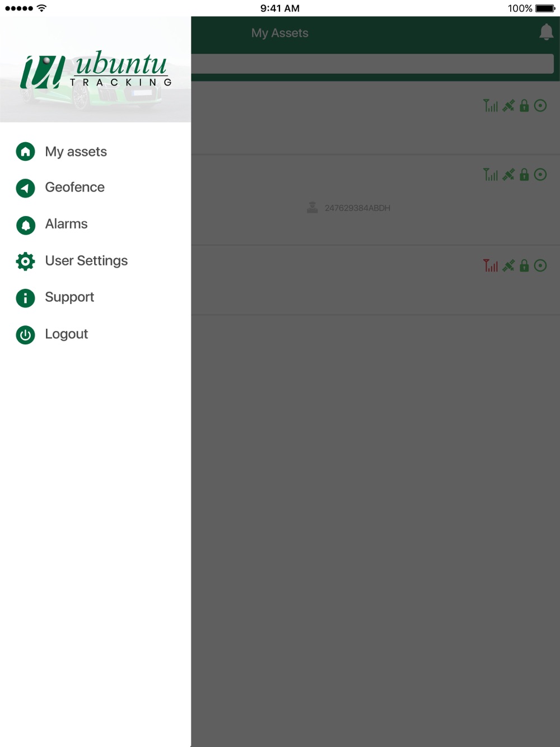Image resolution: width=560 pixels, height=747 pixels.
Task: Tap the Ubuntu Tracking logo banner
Action: click(95, 69)
